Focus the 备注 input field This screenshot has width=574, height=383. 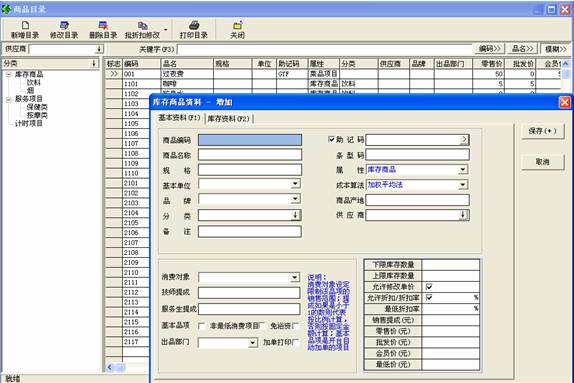coord(250,231)
